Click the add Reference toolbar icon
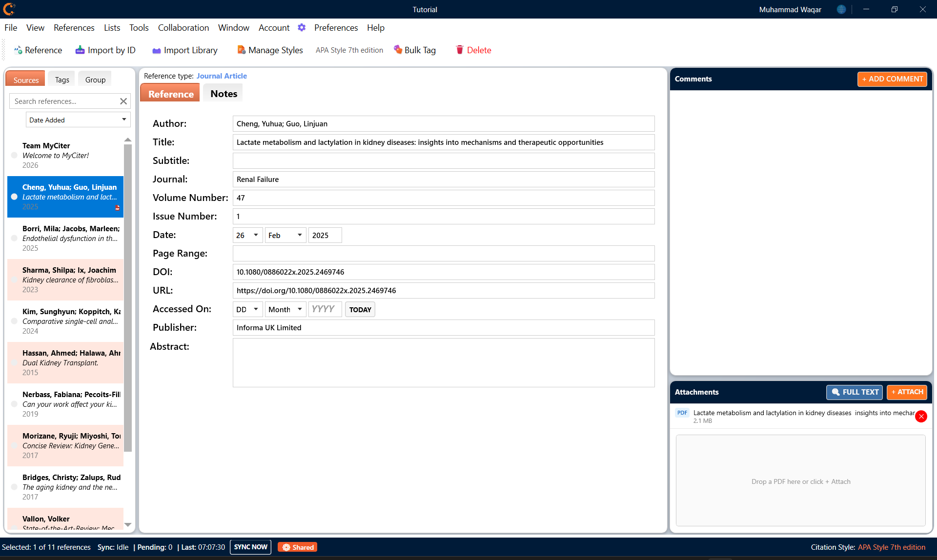Viewport: 937px width, 560px height. [x=18, y=50]
